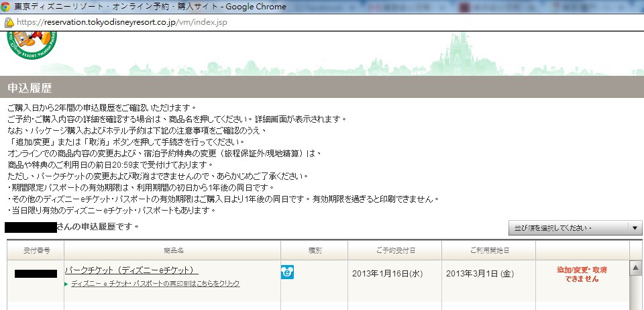Click the eチケット・パスポート再印刷 link
This screenshot has height=310, width=644.
(x=155, y=284)
